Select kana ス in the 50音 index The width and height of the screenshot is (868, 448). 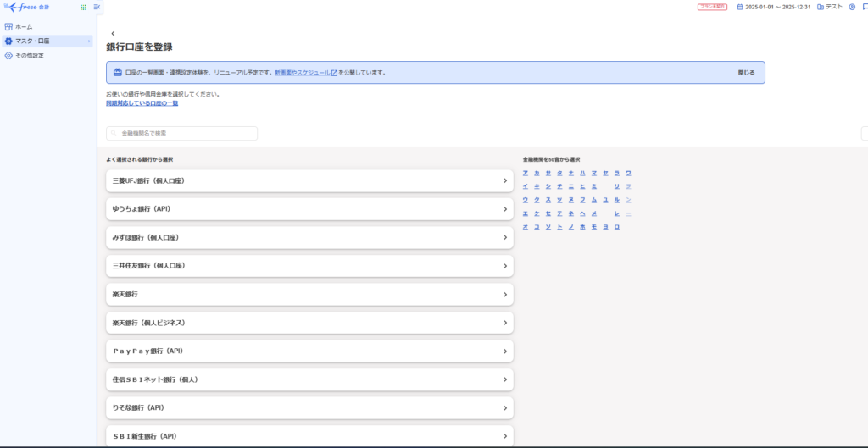548,200
